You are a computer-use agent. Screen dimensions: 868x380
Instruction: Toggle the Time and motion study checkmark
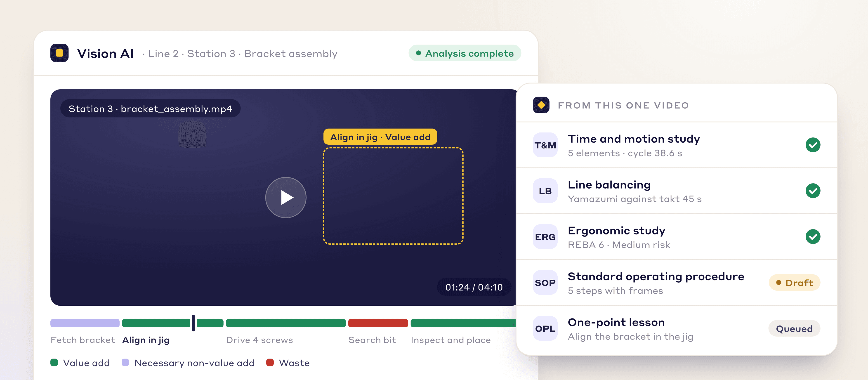coord(812,145)
